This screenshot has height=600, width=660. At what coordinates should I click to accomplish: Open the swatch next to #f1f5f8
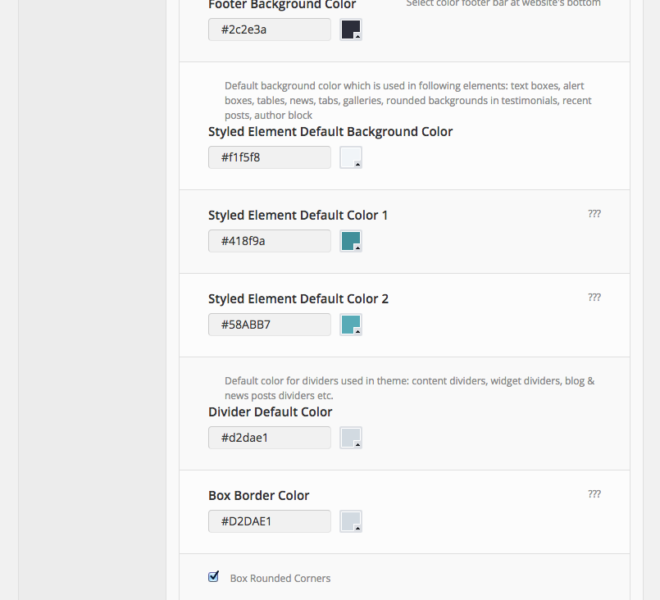350,158
